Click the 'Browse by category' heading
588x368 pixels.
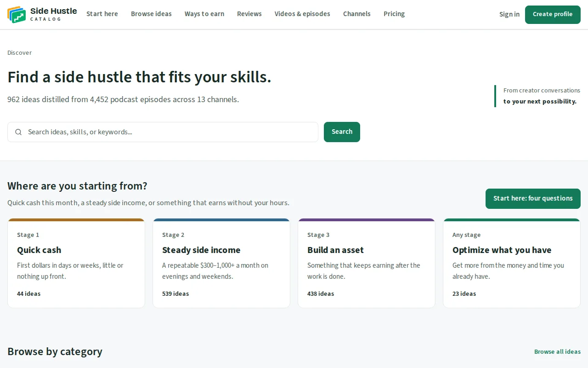click(x=55, y=351)
